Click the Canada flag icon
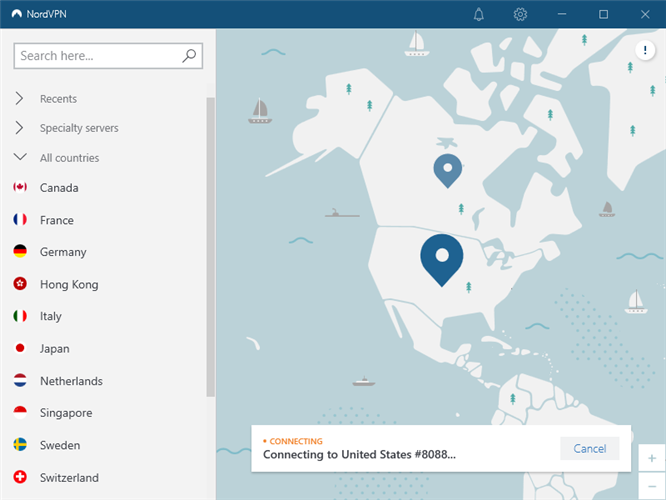 click(x=20, y=188)
